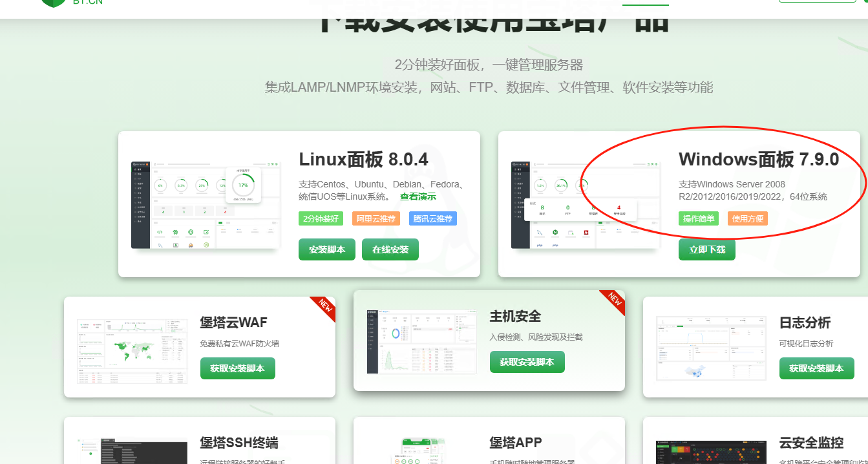
Task: Click the BT.CN logo in header
Action: [71, 3]
